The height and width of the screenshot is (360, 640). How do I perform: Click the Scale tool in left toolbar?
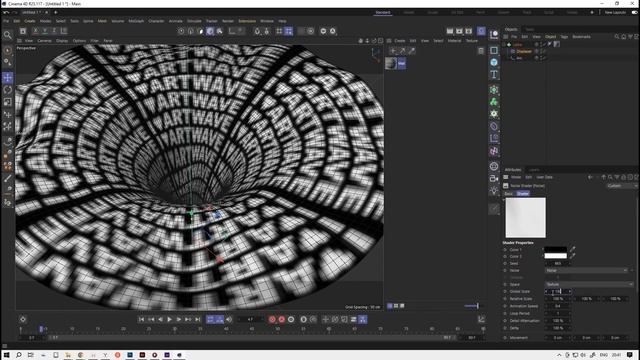coord(8,102)
